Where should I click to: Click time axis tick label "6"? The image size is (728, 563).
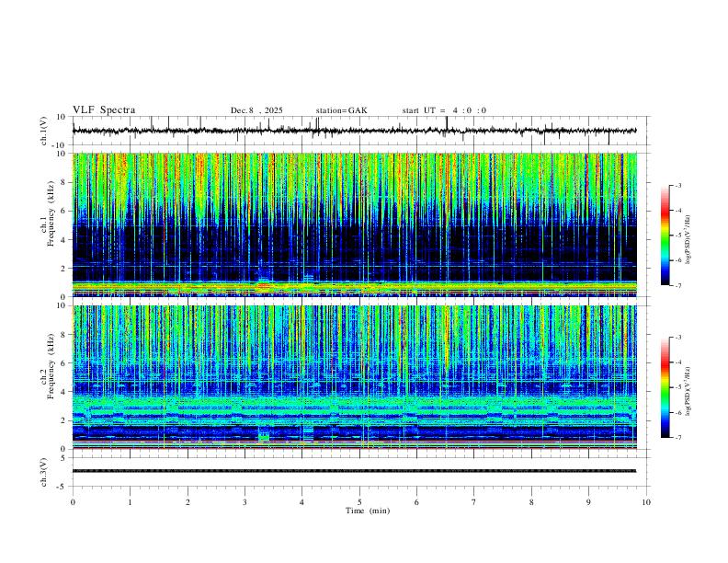click(416, 502)
